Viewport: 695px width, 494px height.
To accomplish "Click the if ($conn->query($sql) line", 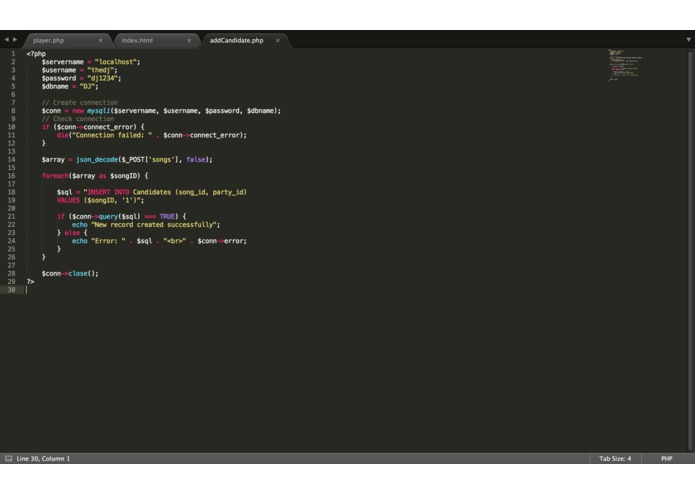I will (x=121, y=217).
